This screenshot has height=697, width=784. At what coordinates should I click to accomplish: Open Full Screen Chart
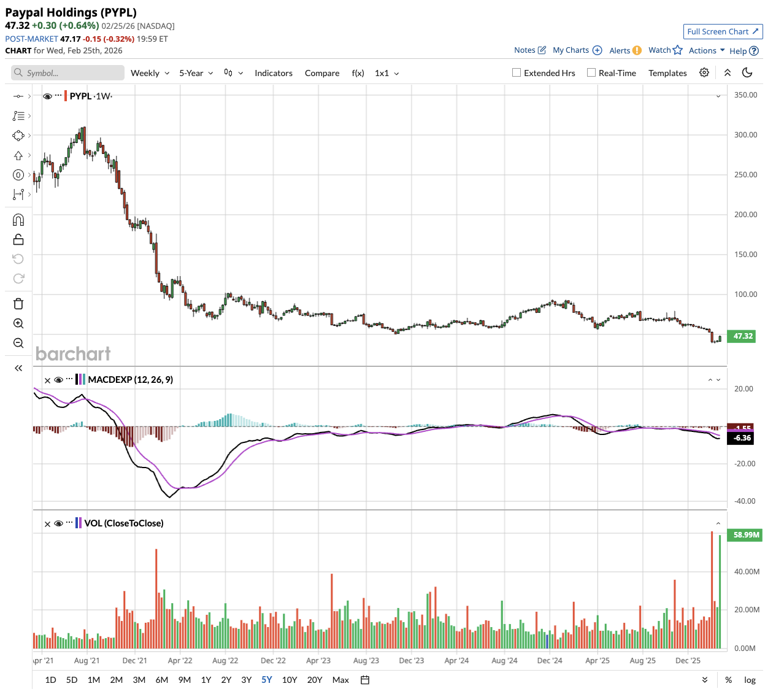pos(723,31)
